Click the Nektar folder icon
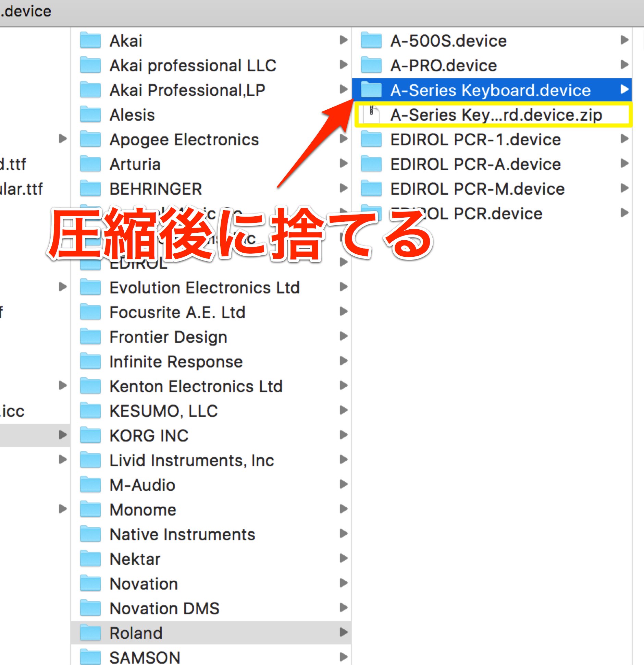644x665 pixels. click(x=90, y=559)
